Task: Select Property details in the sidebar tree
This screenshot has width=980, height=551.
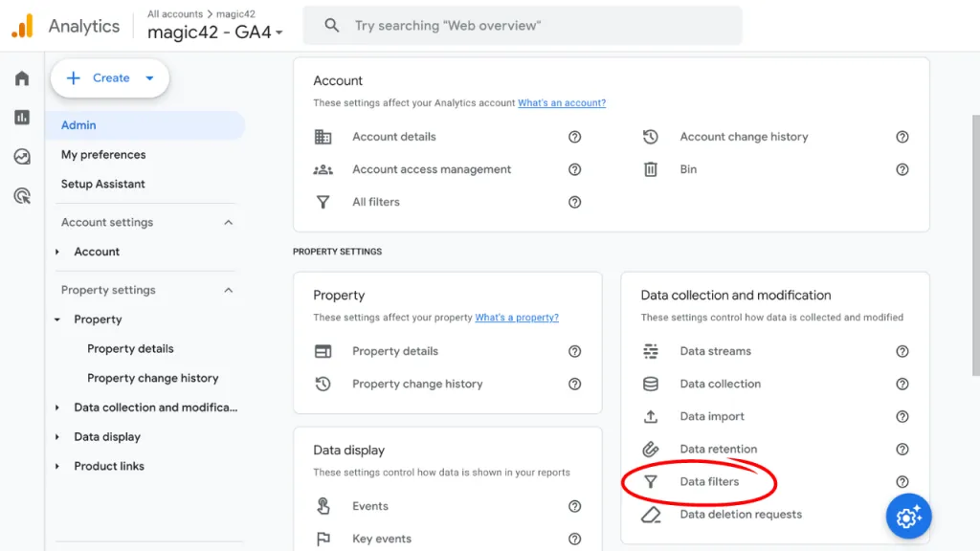Action: (130, 348)
